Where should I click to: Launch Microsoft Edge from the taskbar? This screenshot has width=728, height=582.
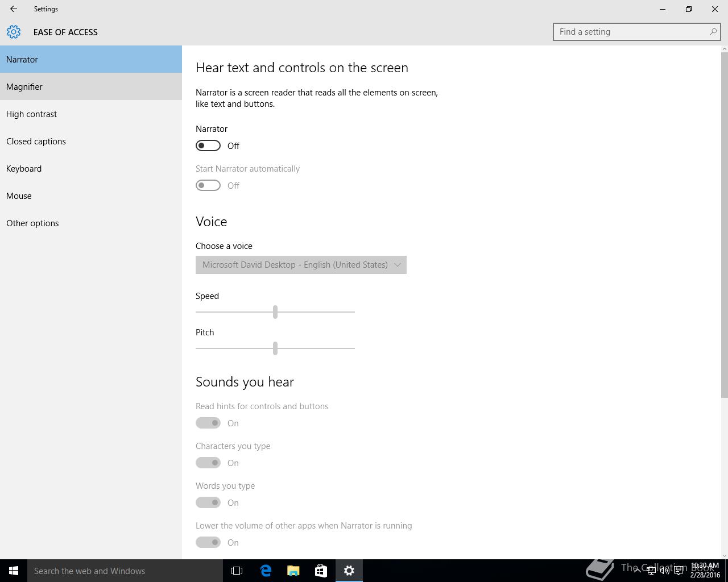click(266, 571)
